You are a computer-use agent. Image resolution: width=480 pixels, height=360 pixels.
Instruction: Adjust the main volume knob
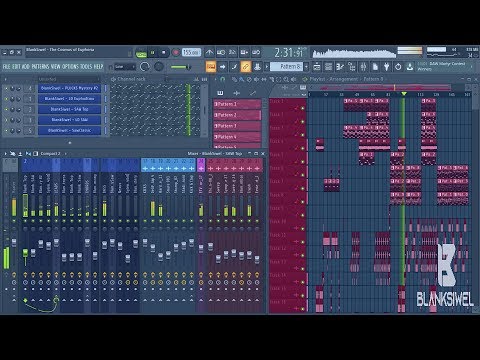point(145,67)
